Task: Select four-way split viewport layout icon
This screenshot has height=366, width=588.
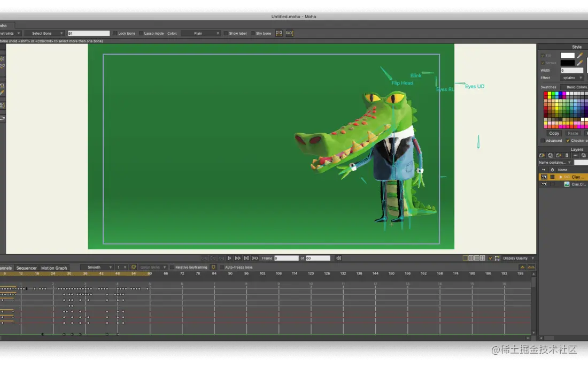Action: (x=483, y=258)
